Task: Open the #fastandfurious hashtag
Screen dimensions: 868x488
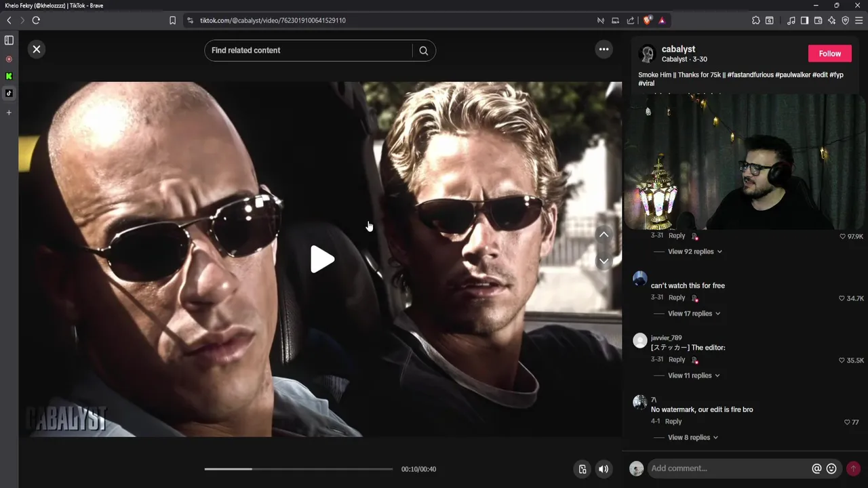Action: tap(750, 75)
